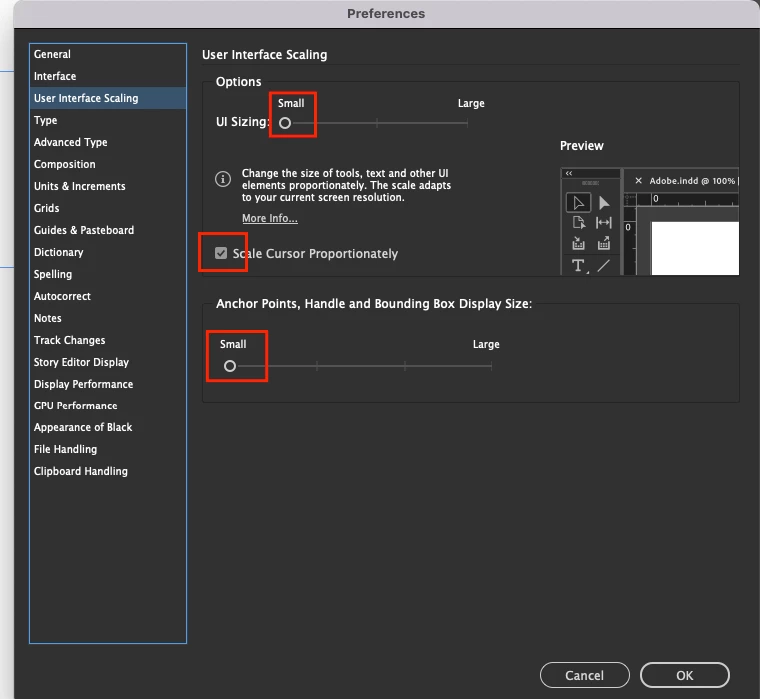Select the Type tool in Preview
The height and width of the screenshot is (699, 760).
click(578, 266)
